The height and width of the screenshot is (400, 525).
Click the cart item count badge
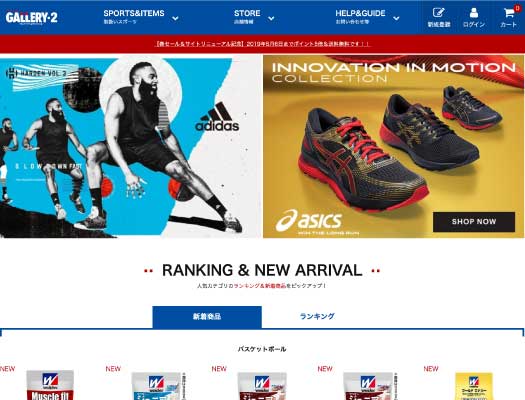pyautogui.click(x=517, y=8)
